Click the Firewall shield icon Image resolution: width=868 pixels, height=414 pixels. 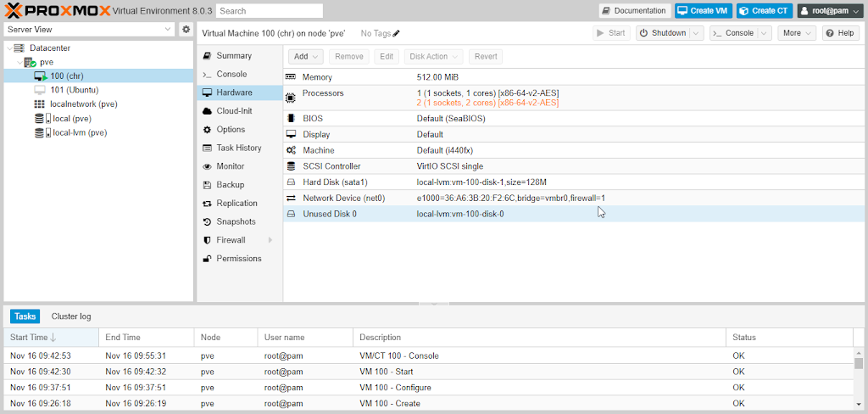(207, 240)
